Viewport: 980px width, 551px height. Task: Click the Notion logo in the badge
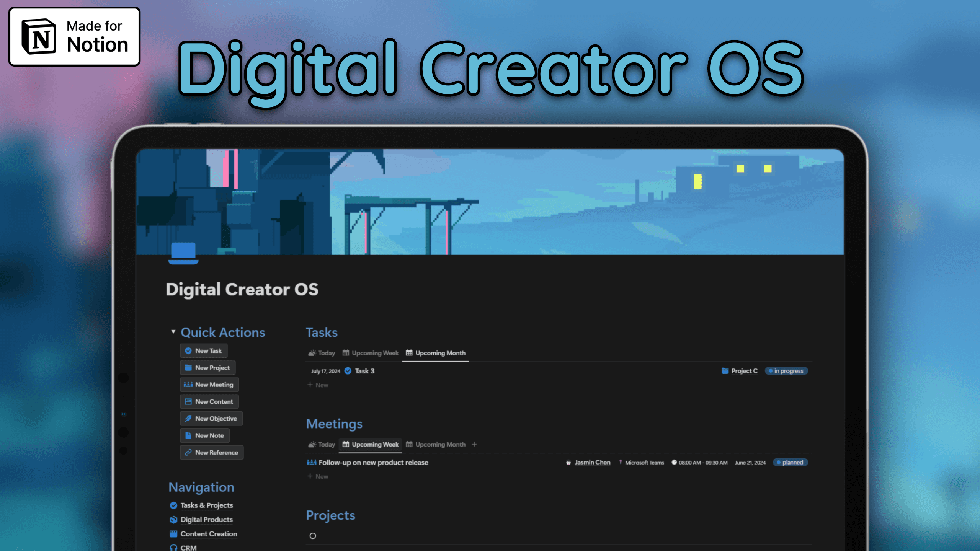pyautogui.click(x=39, y=36)
